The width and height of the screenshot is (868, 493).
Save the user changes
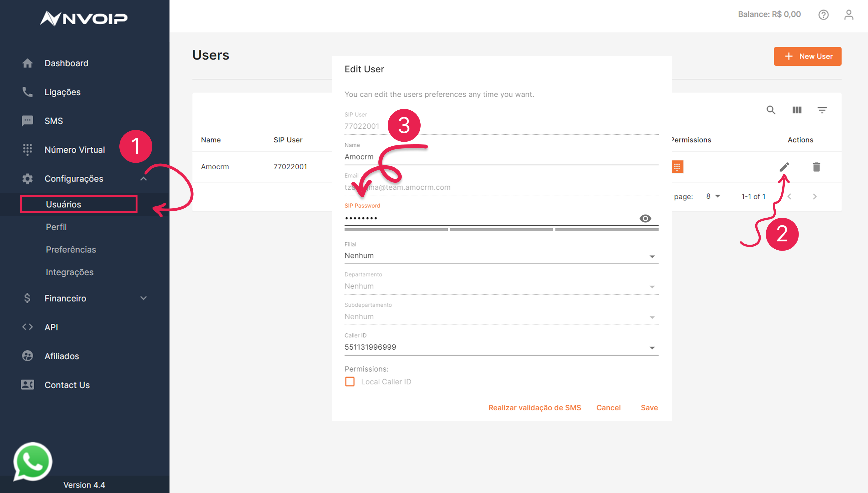coord(649,408)
